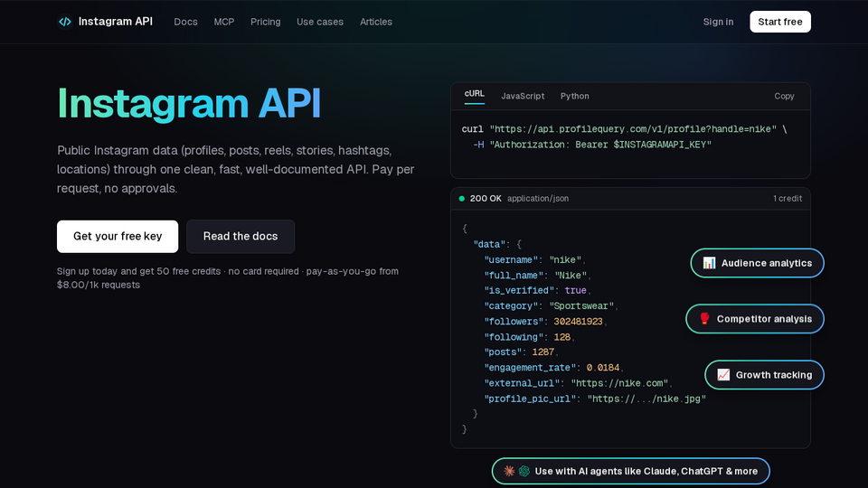Image resolution: width=868 pixels, height=488 pixels.
Task: Open the MCP navigation item
Action: click(224, 22)
